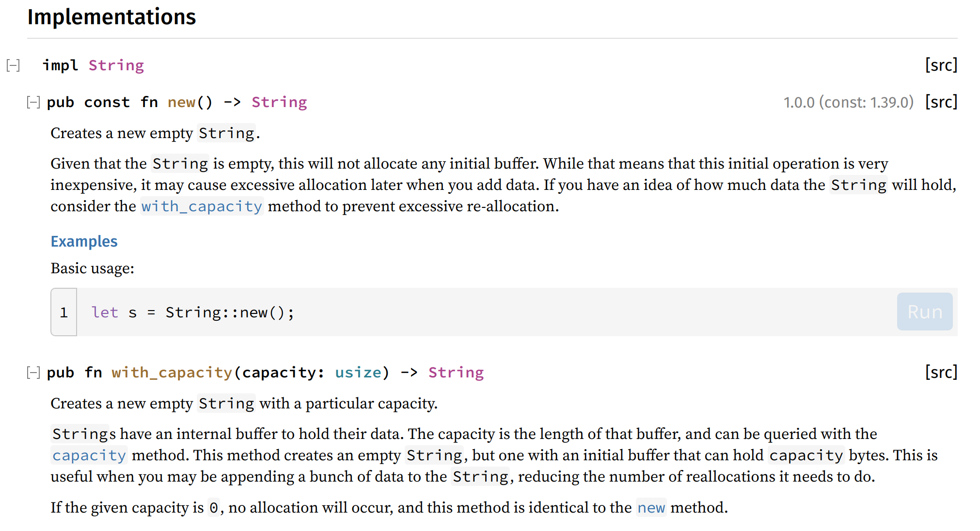The image size is (980, 531).
Task: Click usize type in with_capacity signature
Action: tap(358, 373)
